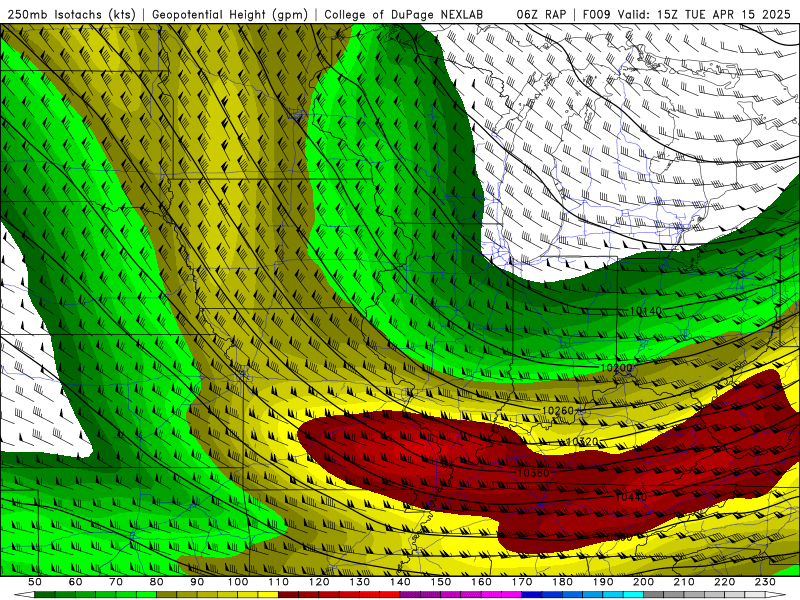The height and width of the screenshot is (600, 800).
Task: Select the bright green swatch just left of 80
Action: 146,594
